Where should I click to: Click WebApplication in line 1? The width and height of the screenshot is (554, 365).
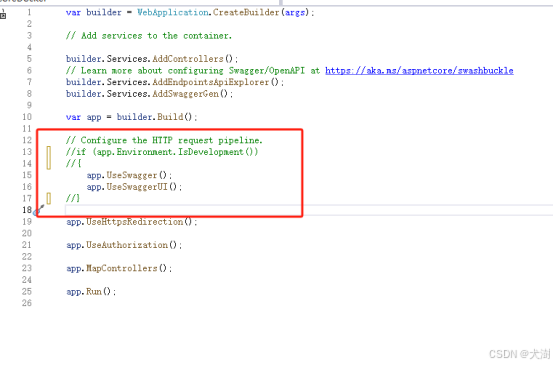click(172, 13)
